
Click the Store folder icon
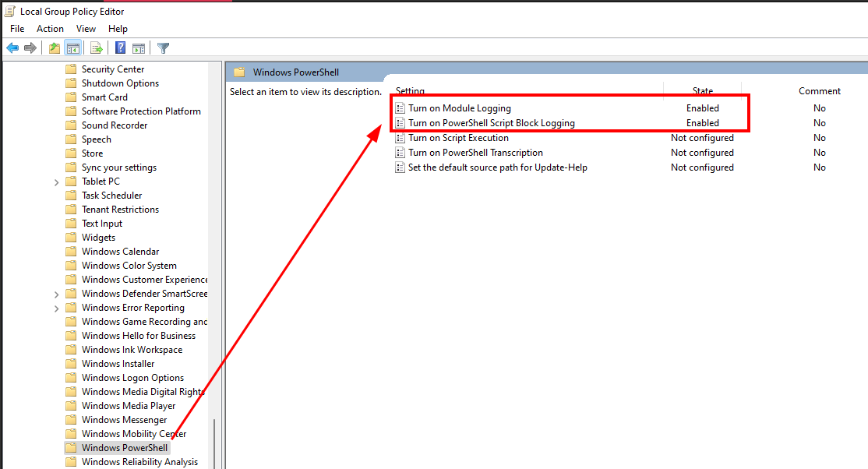pos(71,153)
